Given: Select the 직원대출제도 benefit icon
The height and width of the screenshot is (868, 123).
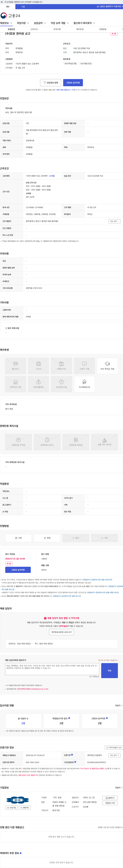Looking at the screenshot, I should point(38,384).
